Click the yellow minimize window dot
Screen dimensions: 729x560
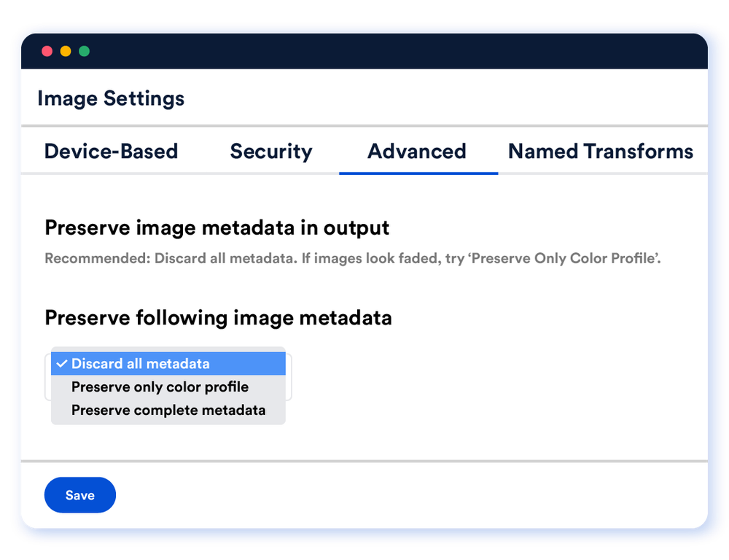pos(66,51)
